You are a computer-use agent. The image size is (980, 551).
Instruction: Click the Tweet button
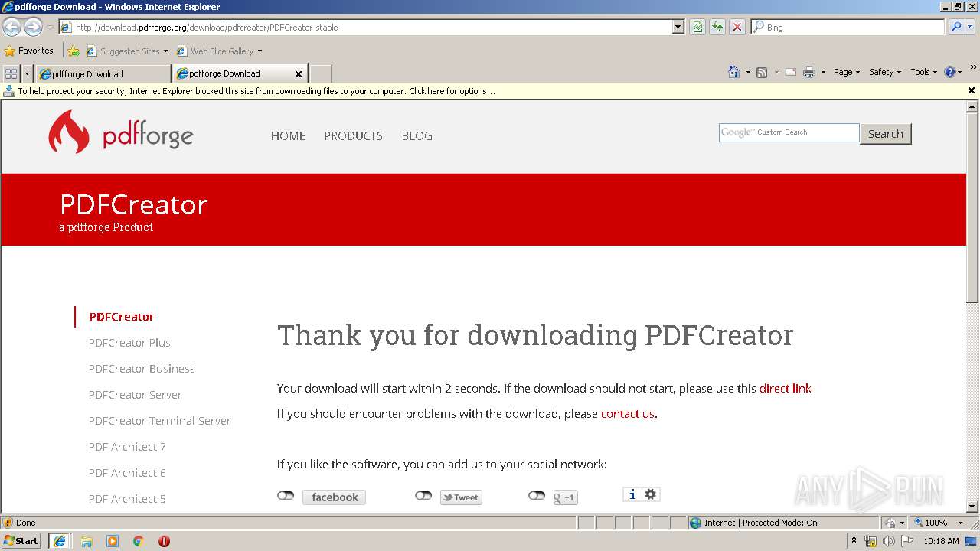tap(461, 497)
